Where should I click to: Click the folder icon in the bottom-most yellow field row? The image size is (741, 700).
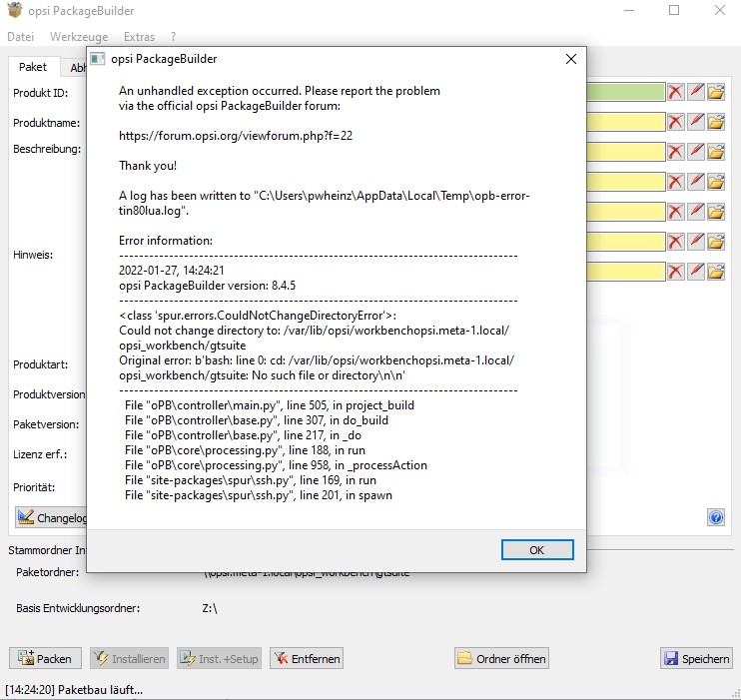(x=716, y=272)
